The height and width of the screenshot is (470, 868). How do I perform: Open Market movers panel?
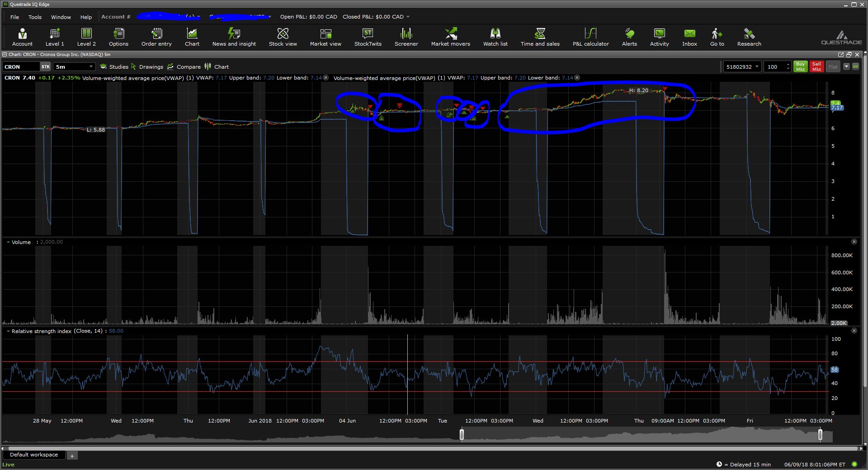(x=450, y=37)
